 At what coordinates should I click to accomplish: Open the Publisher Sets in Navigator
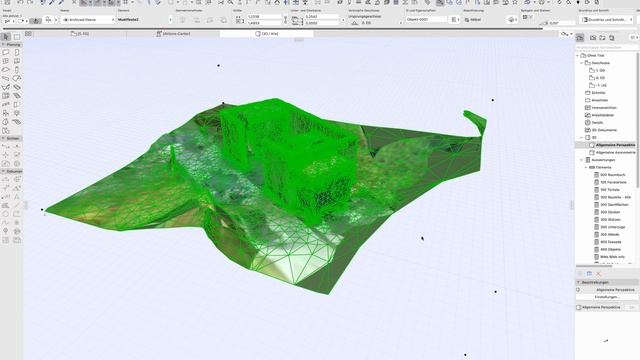611,38
